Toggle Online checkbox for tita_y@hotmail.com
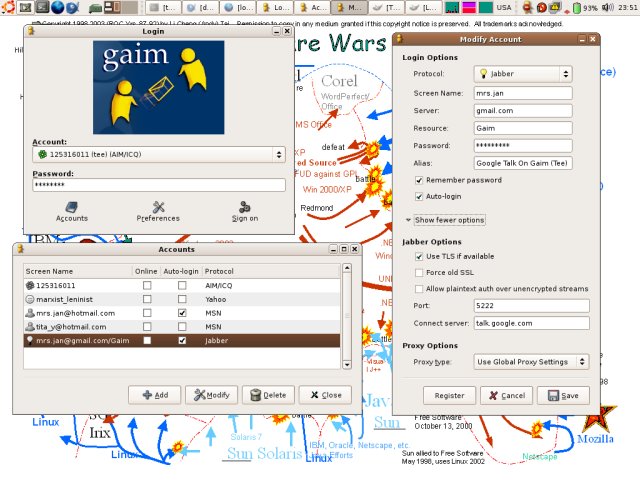Image resolution: width=640 pixels, height=480 pixels. 147,327
